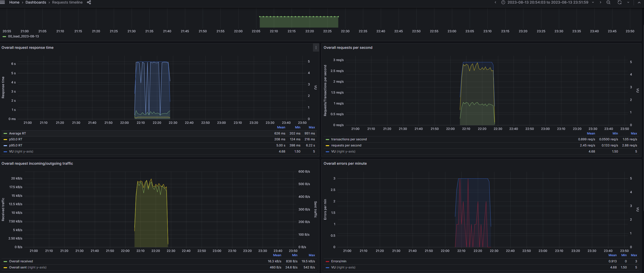Click the Overall requests per second title
The height and width of the screenshot is (273, 644).
pyautogui.click(x=348, y=48)
